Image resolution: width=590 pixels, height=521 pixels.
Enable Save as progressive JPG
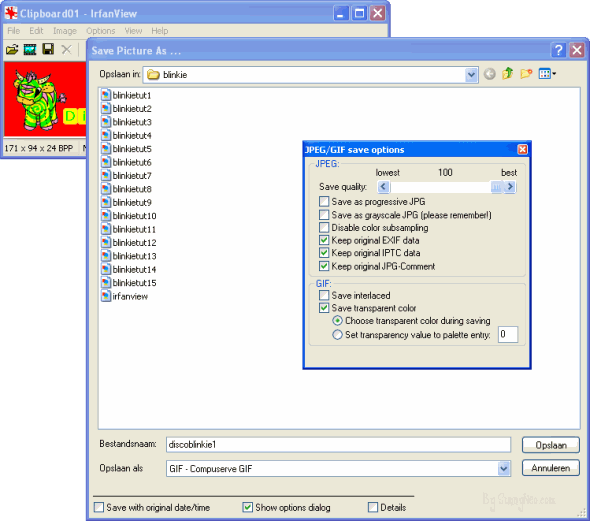324,201
